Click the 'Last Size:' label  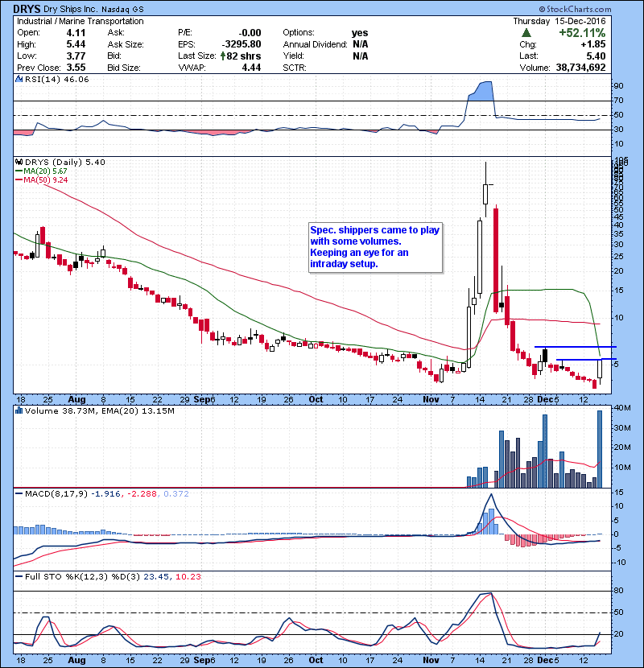[197, 56]
